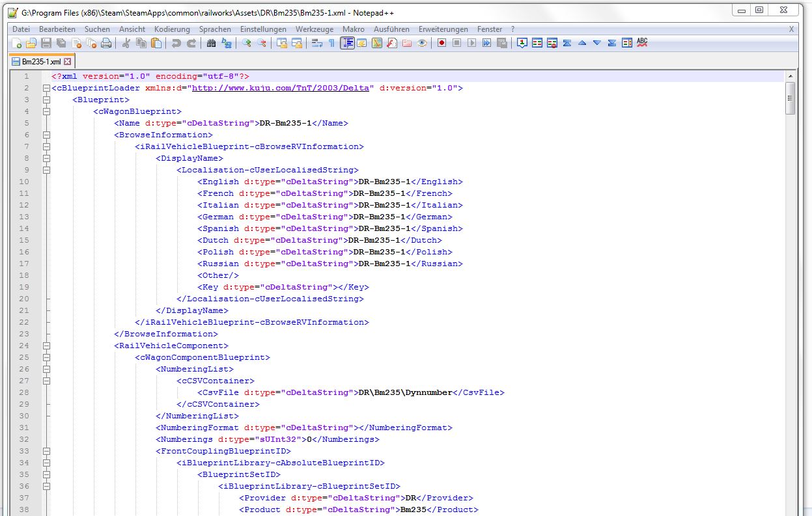The image size is (812, 516).
Task: Click the vertical scrollbar thumb
Action: [791, 98]
